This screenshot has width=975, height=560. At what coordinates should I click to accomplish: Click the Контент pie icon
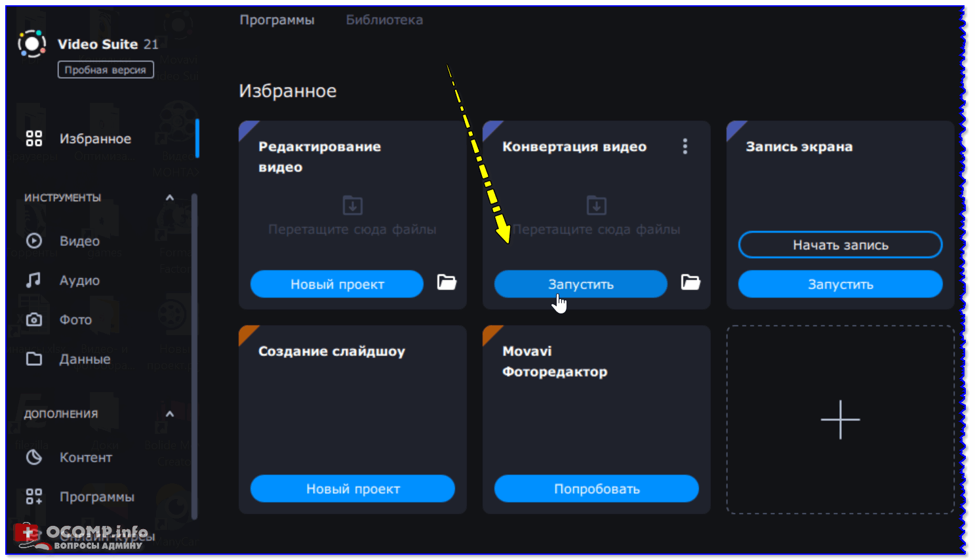[x=34, y=457]
